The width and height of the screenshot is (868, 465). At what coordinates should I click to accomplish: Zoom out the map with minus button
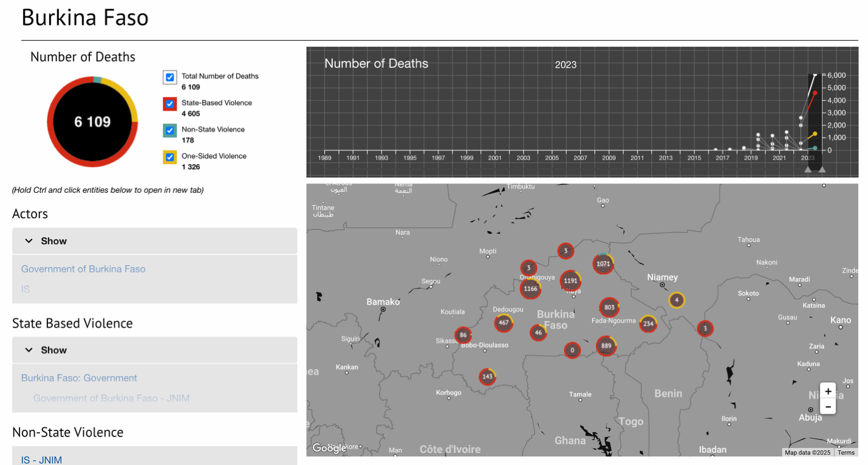(828, 407)
